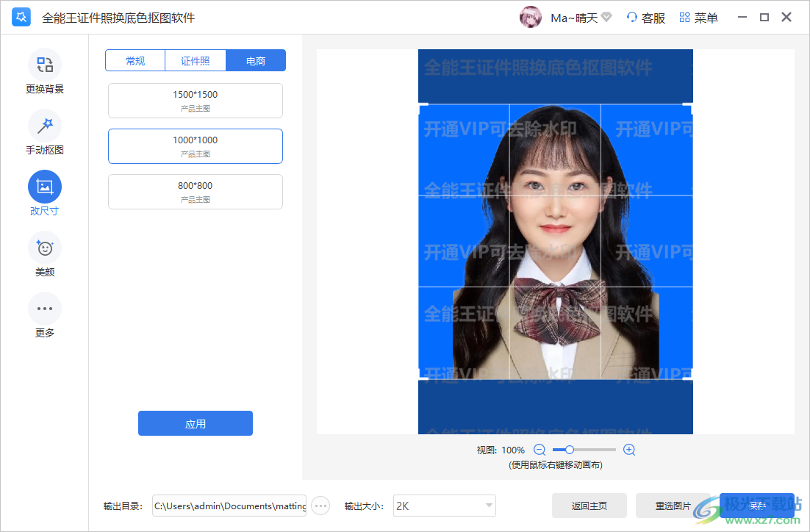Image resolution: width=810 pixels, height=532 pixels.
Task: Minimize the application window
Action: click(742, 17)
